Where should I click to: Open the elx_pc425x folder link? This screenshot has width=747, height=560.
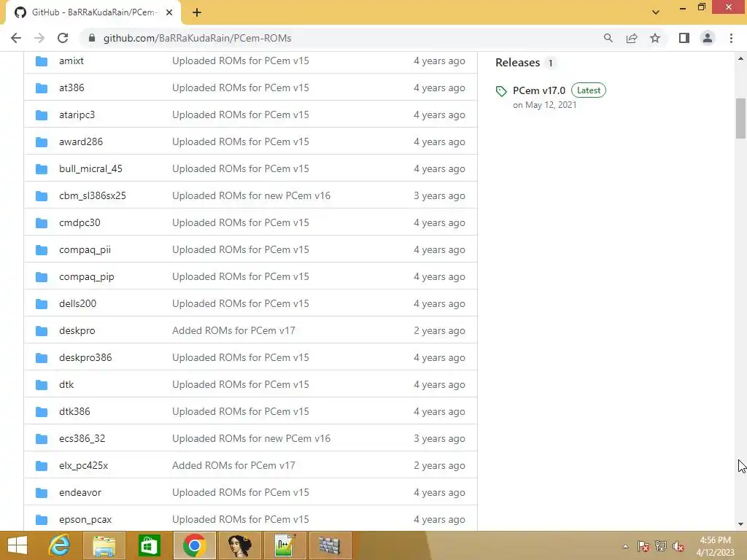83,466
